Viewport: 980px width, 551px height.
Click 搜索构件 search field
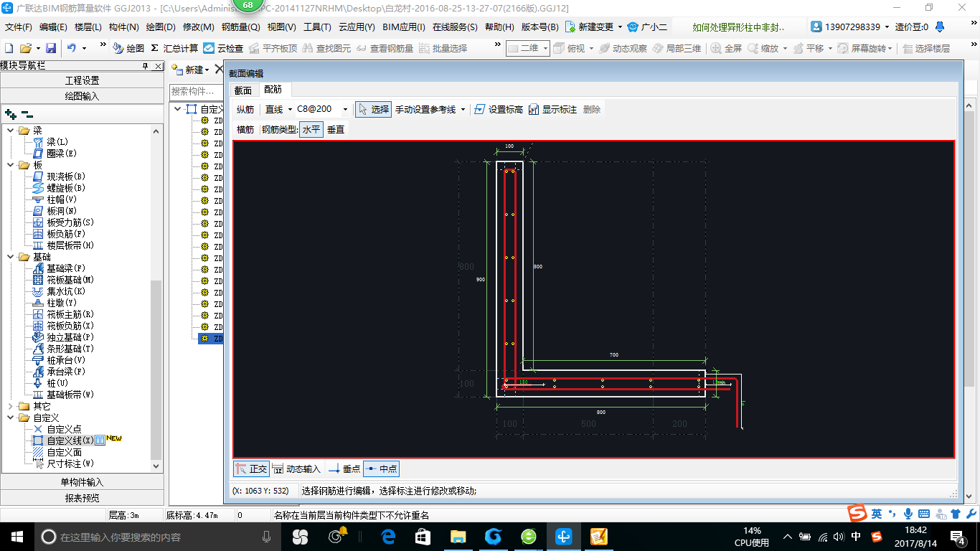[x=196, y=92]
